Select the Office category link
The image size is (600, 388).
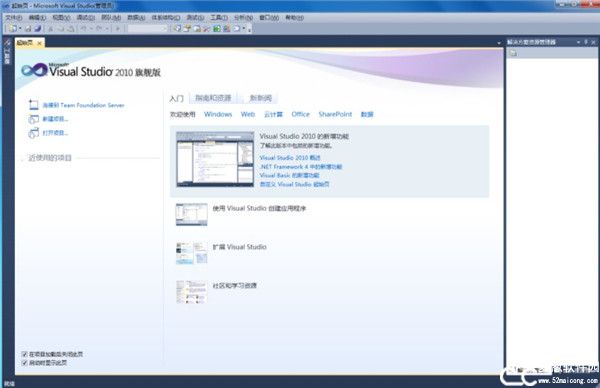click(300, 114)
